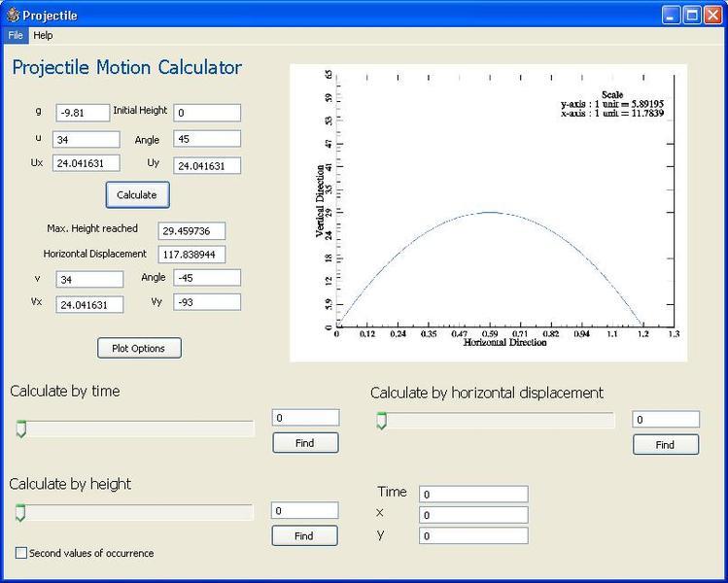Click Find under Calculate by height

pyautogui.click(x=303, y=535)
